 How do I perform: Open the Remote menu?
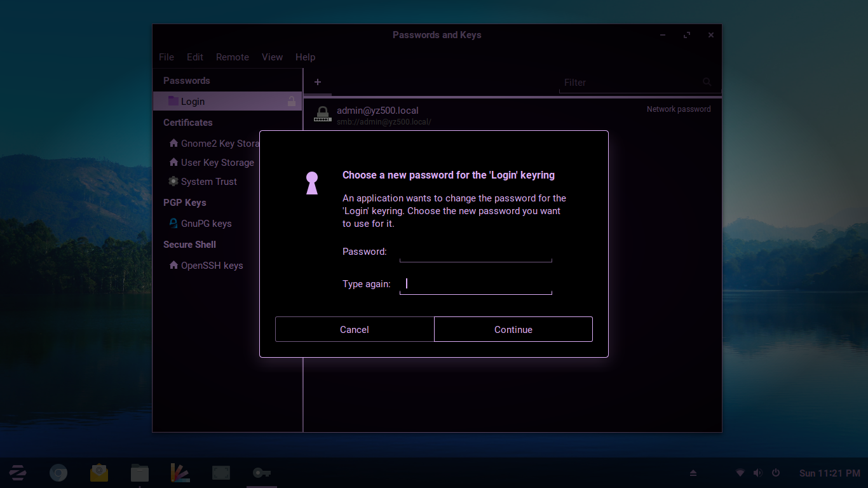point(232,57)
